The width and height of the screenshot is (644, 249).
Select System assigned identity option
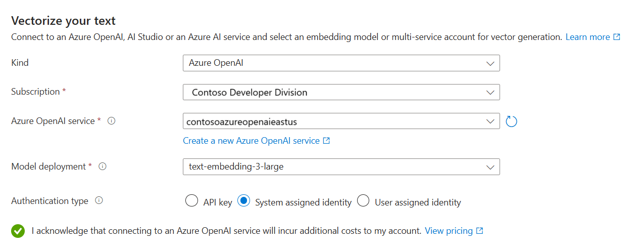tap(244, 201)
